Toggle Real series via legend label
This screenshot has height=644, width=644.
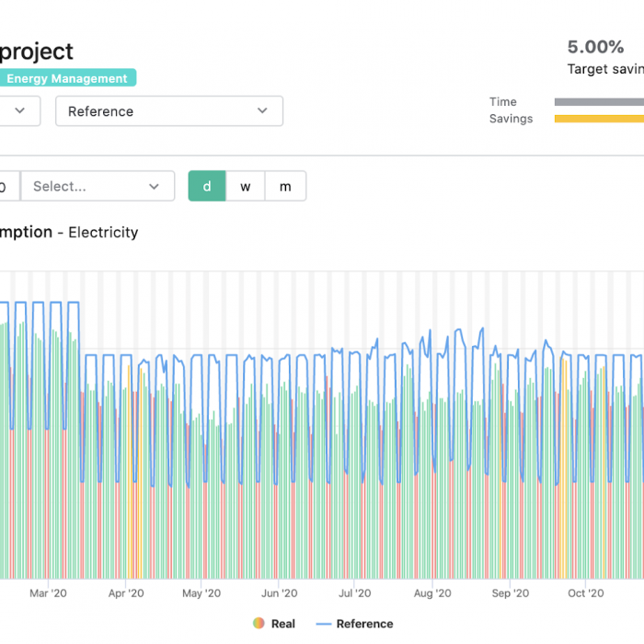[283, 624]
